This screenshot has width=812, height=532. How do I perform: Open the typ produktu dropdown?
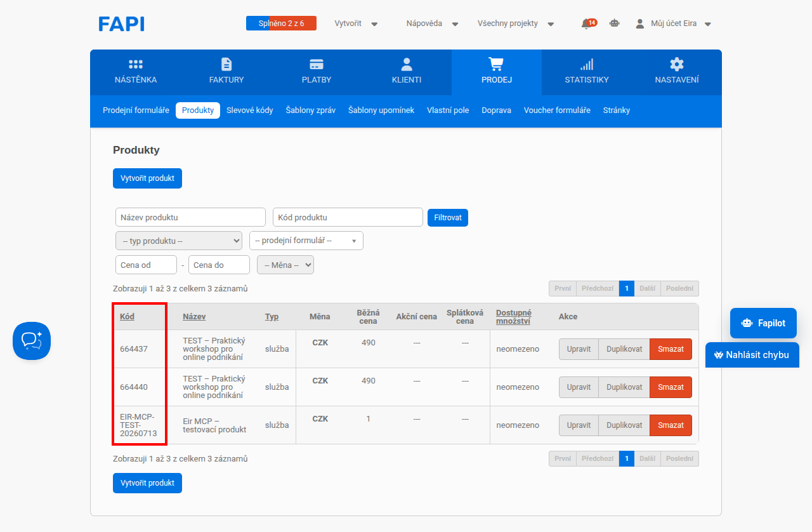[x=179, y=241]
